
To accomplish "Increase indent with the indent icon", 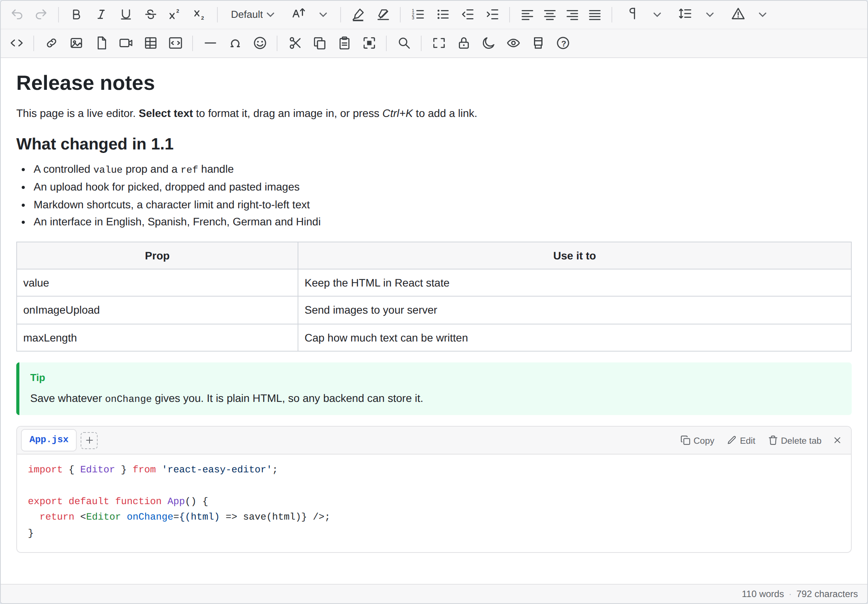I will tap(492, 15).
